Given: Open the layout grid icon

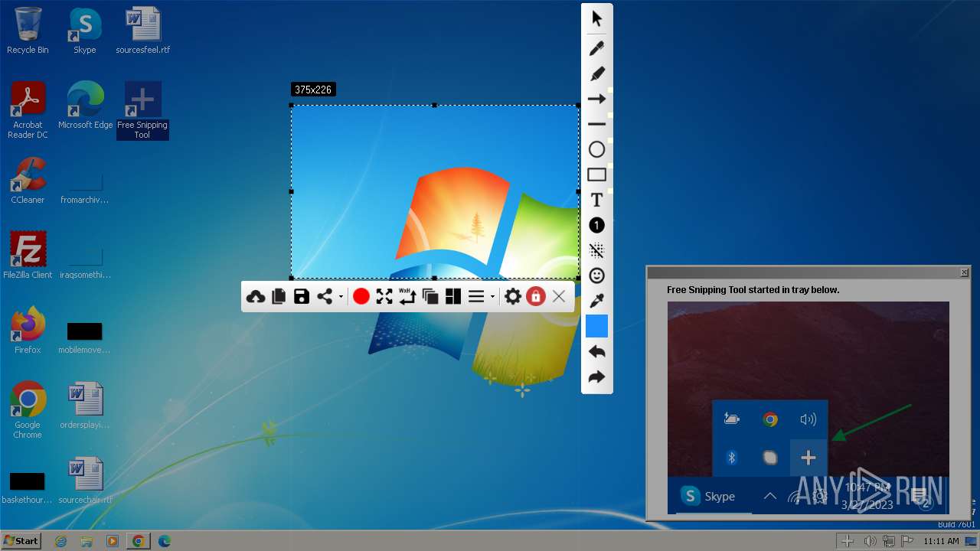Looking at the screenshot, I should pyautogui.click(x=453, y=296).
